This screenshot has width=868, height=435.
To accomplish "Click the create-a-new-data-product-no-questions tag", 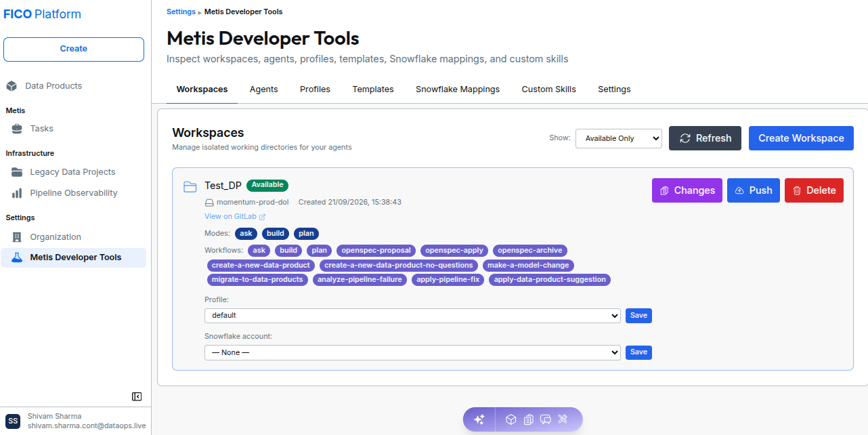I will point(399,266).
